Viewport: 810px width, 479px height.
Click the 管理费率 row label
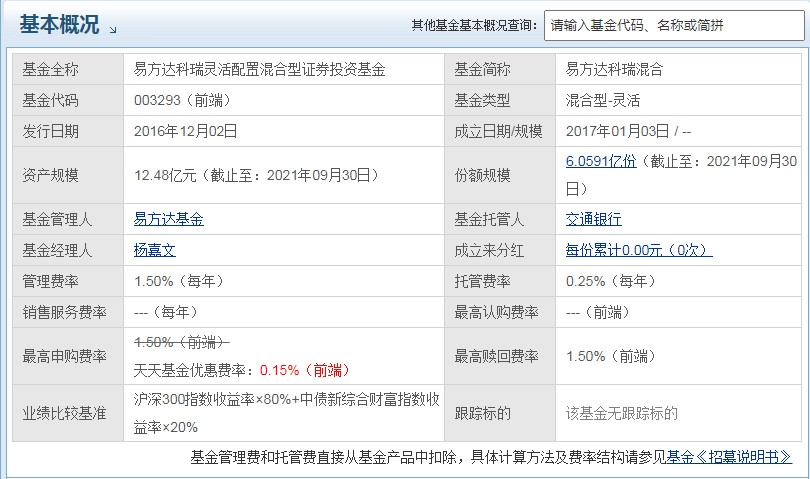click(x=50, y=281)
